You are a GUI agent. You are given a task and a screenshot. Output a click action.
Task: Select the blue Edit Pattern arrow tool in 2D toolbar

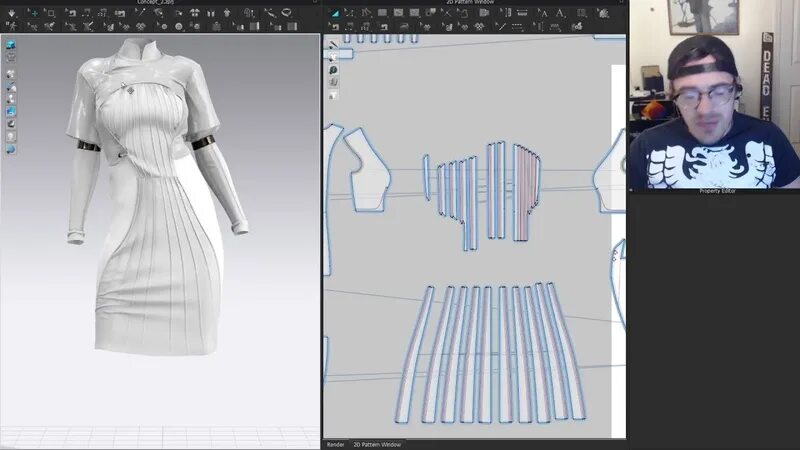(335, 14)
